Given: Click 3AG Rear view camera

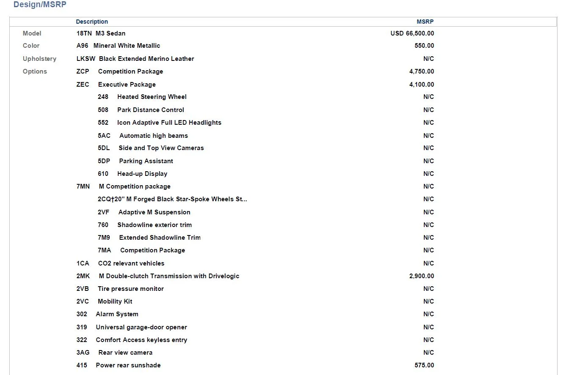Looking at the screenshot, I should [x=114, y=353].
